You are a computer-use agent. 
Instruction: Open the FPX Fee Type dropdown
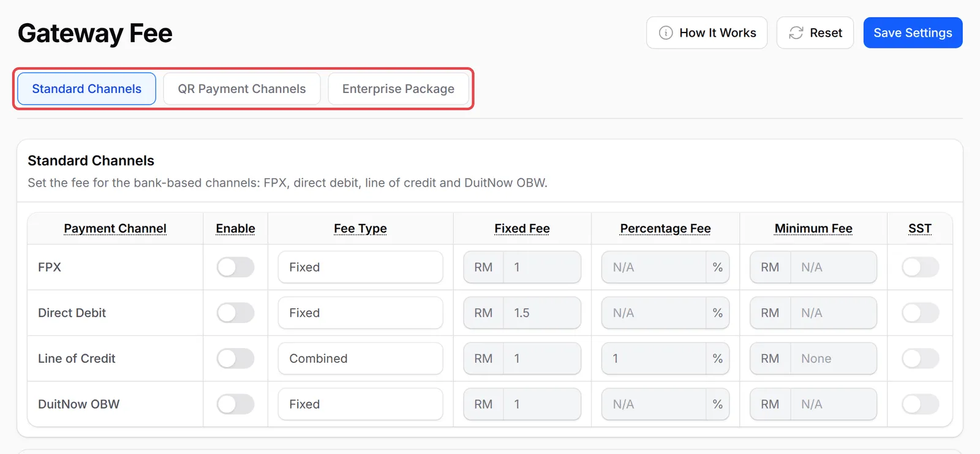point(360,267)
